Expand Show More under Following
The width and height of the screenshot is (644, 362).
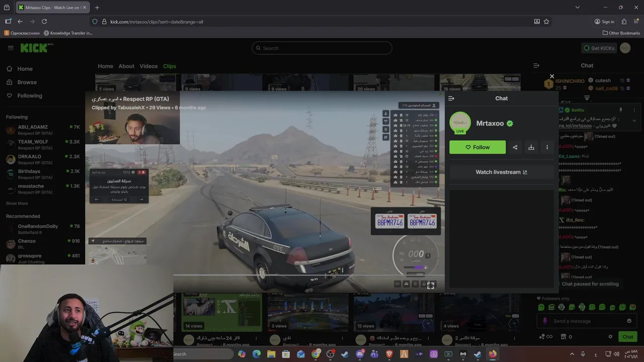click(x=17, y=203)
